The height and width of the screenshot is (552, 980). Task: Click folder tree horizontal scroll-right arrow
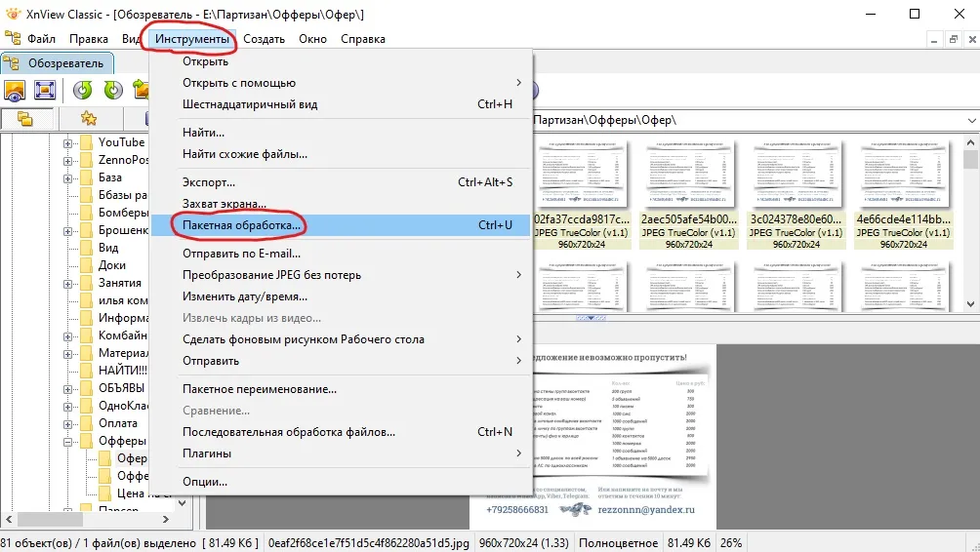(x=166, y=519)
